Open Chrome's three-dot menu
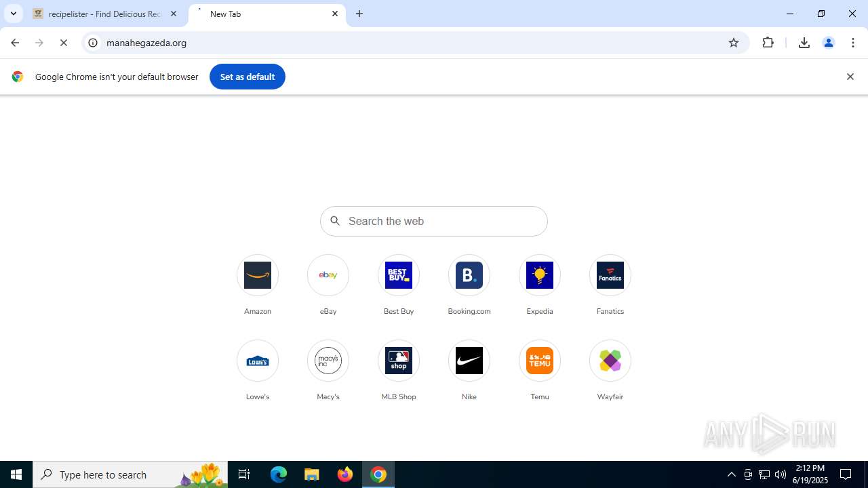Screen dimensions: 868x488 [853, 43]
